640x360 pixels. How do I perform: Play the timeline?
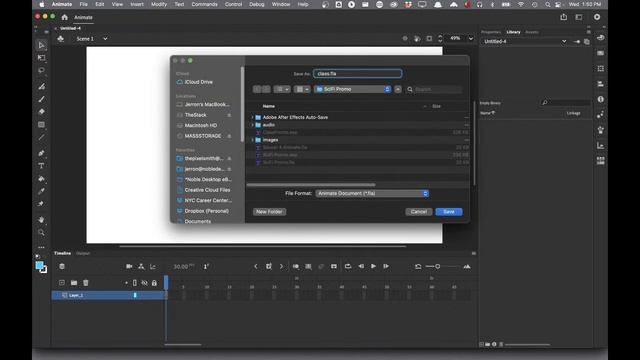point(373,266)
